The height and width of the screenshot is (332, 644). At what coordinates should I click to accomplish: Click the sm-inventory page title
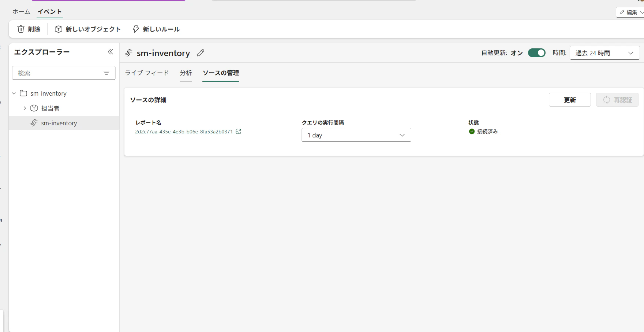(163, 53)
